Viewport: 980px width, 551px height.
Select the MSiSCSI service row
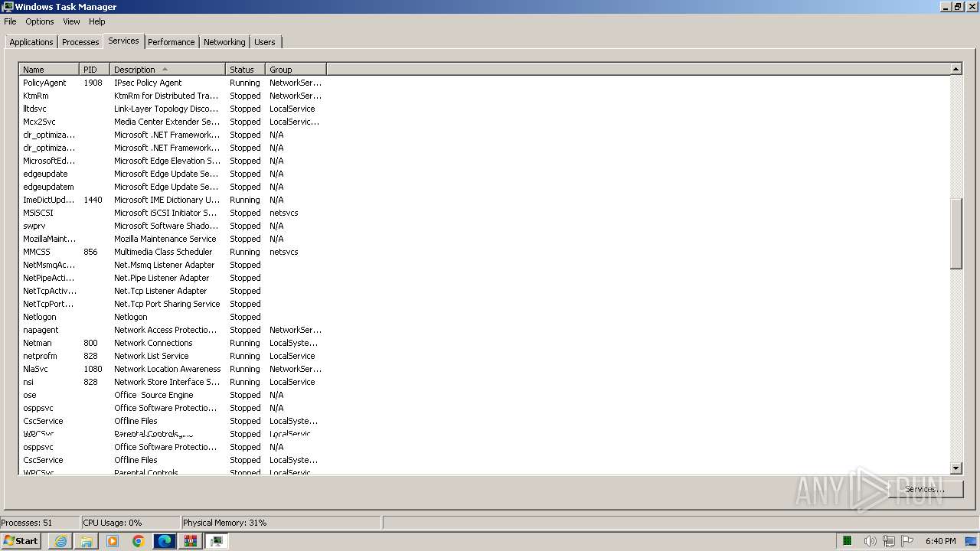tap(172, 213)
